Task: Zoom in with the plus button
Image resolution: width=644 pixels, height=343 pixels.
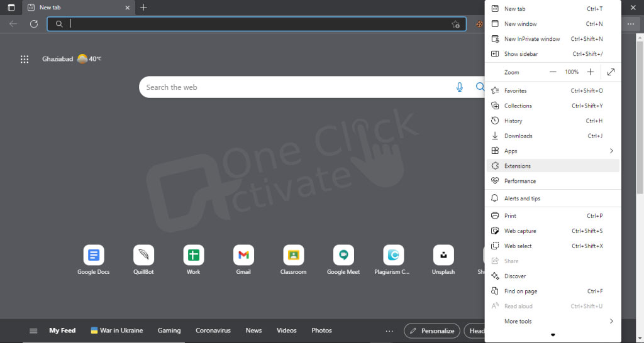Action: (590, 72)
